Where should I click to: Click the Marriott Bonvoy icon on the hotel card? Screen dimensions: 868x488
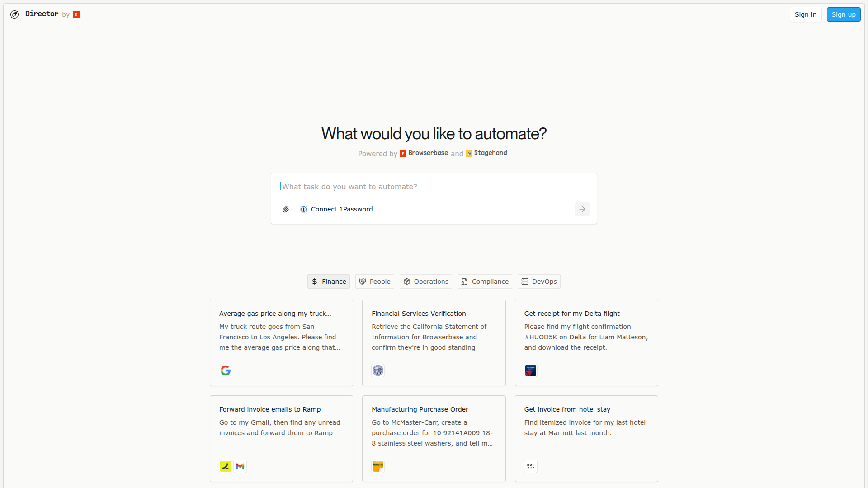tap(530, 466)
